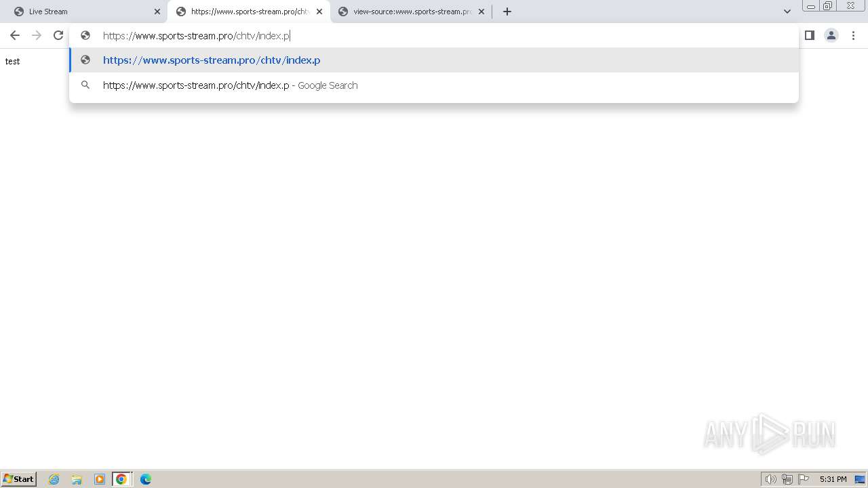Open Microsoft Edge from the taskbar
The image size is (868, 488).
pyautogui.click(x=146, y=479)
